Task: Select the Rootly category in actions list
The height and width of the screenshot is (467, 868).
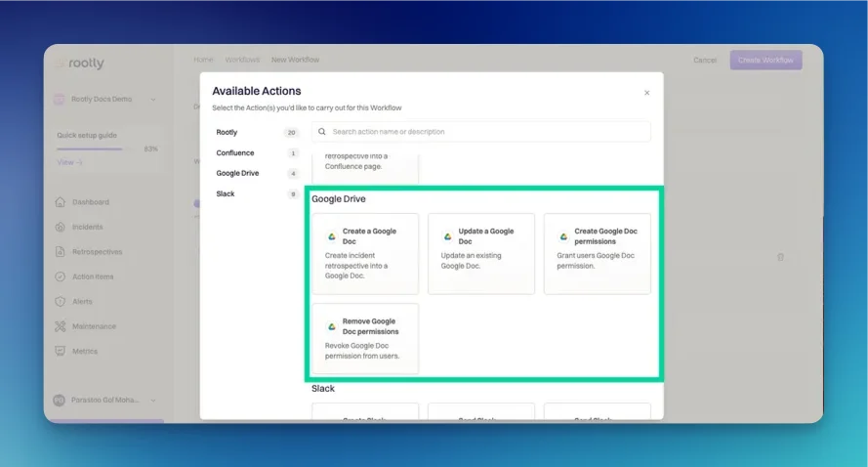Action: [227, 133]
